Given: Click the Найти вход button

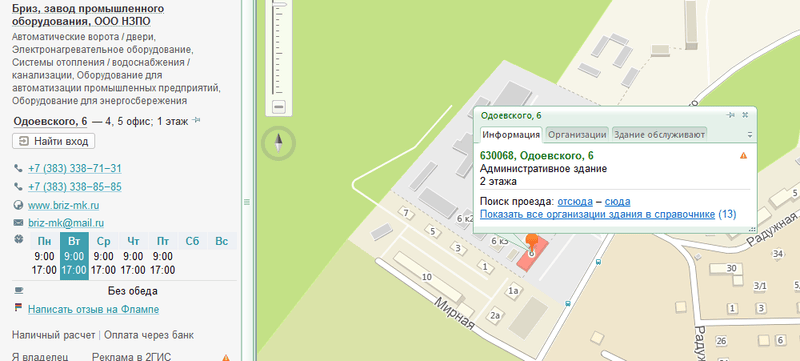Looking at the screenshot, I should pos(54,141).
